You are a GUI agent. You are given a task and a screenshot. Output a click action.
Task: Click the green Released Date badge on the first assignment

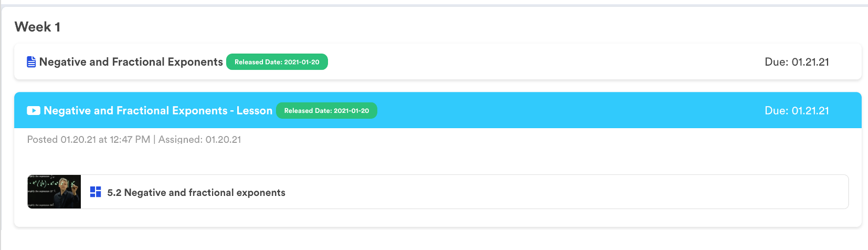pos(277,62)
